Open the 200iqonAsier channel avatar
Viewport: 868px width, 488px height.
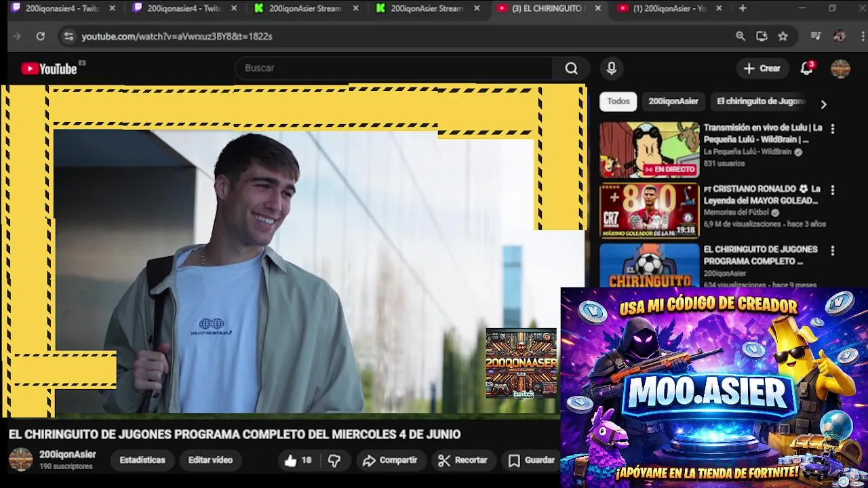tap(20, 460)
